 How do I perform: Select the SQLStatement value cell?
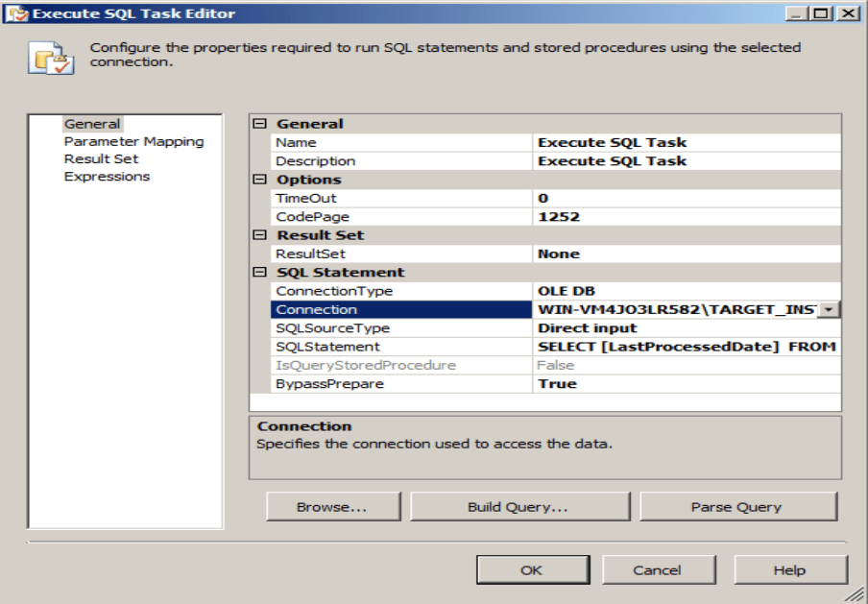coord(687,347)
